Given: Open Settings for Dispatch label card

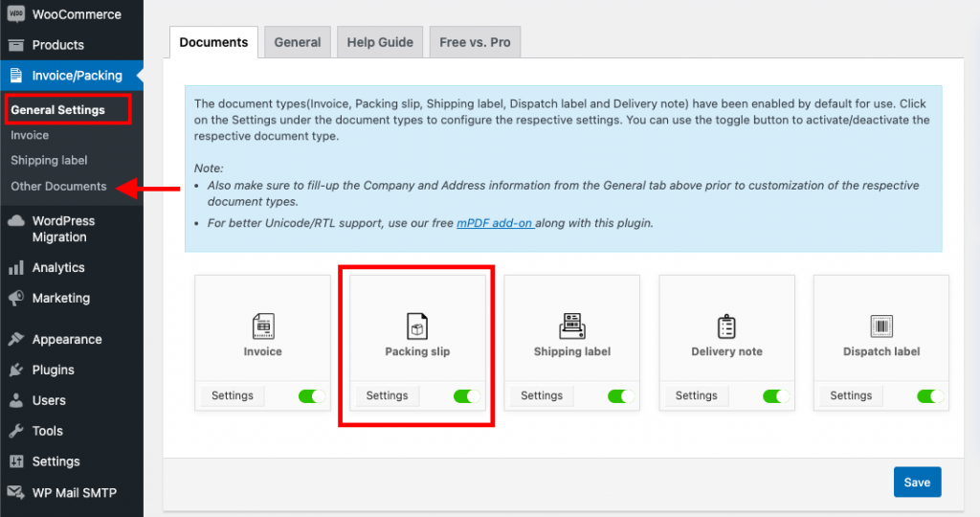Looking at the screenshot, I should [851, 395].
